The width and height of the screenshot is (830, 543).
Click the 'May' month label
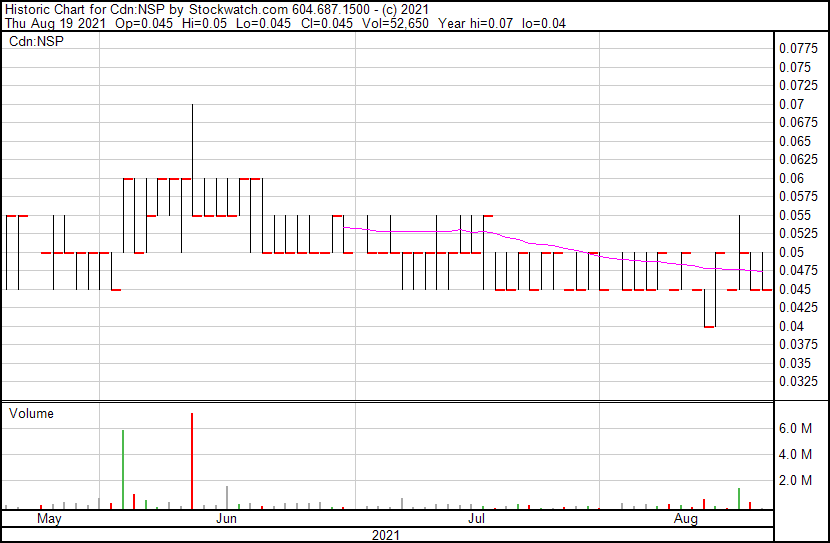tap(49, 519)
